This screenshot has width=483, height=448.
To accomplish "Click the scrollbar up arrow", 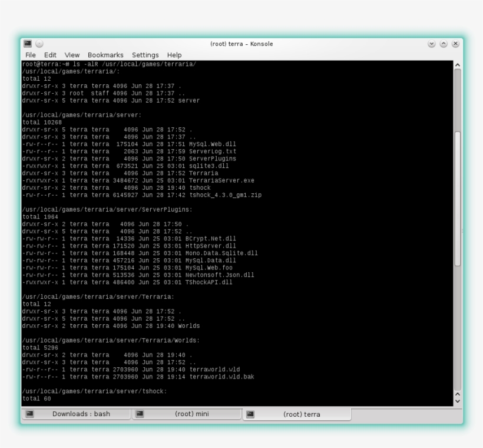I will click(458, 65).
